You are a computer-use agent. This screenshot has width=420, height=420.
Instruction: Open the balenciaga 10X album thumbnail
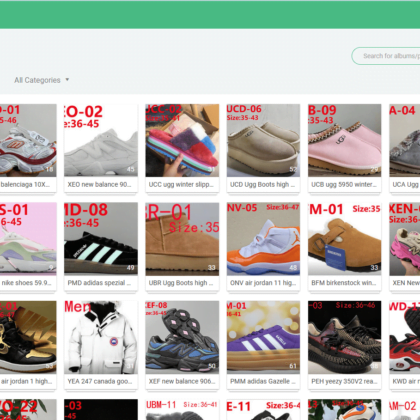point(28,140)
